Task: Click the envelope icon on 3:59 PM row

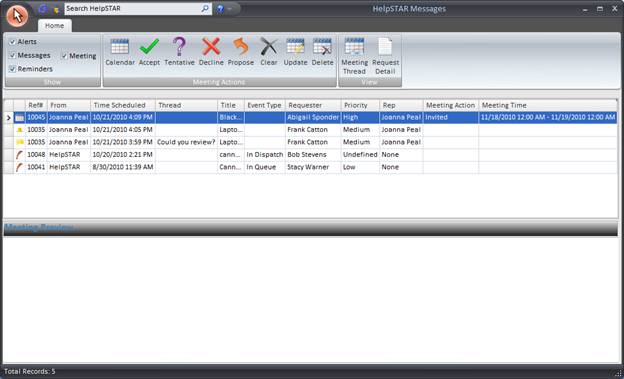Action: pos(20,142)
